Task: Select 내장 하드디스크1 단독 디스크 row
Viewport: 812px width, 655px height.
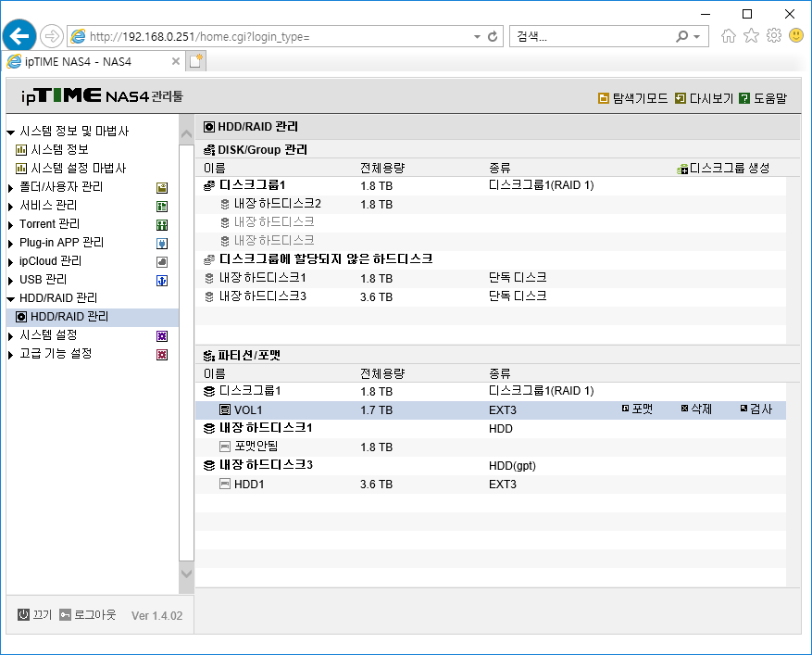Action: pos(491,278)
